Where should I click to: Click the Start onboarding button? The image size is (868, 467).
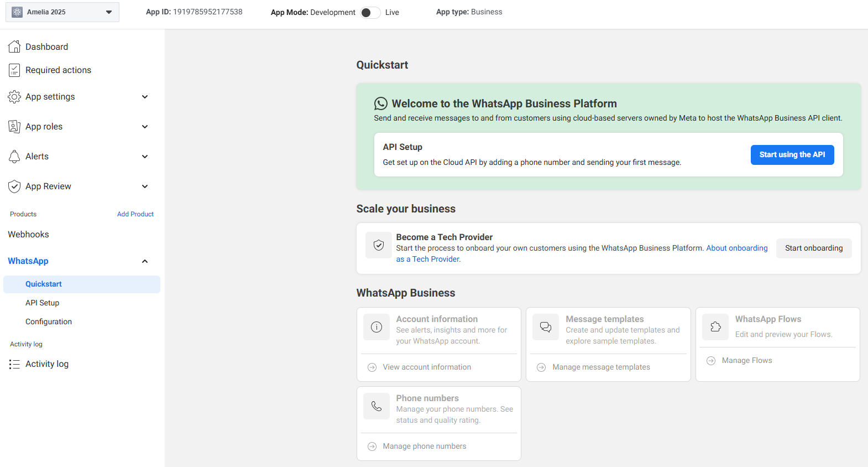click(x=814, y=248)
